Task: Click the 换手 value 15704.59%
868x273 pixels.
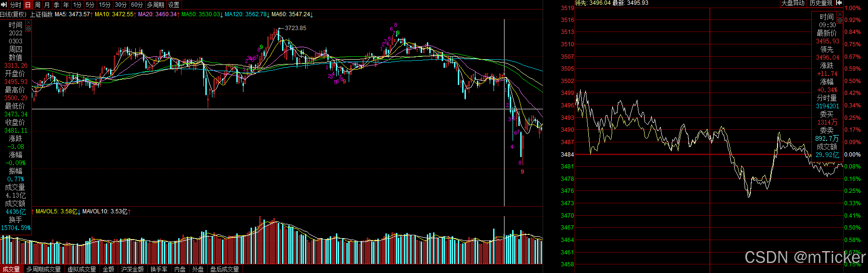Action: [x=16, y=228]
